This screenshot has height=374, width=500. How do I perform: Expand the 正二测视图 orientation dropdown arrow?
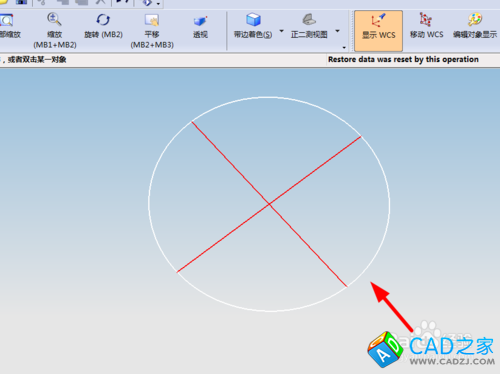tap(337, 31)
